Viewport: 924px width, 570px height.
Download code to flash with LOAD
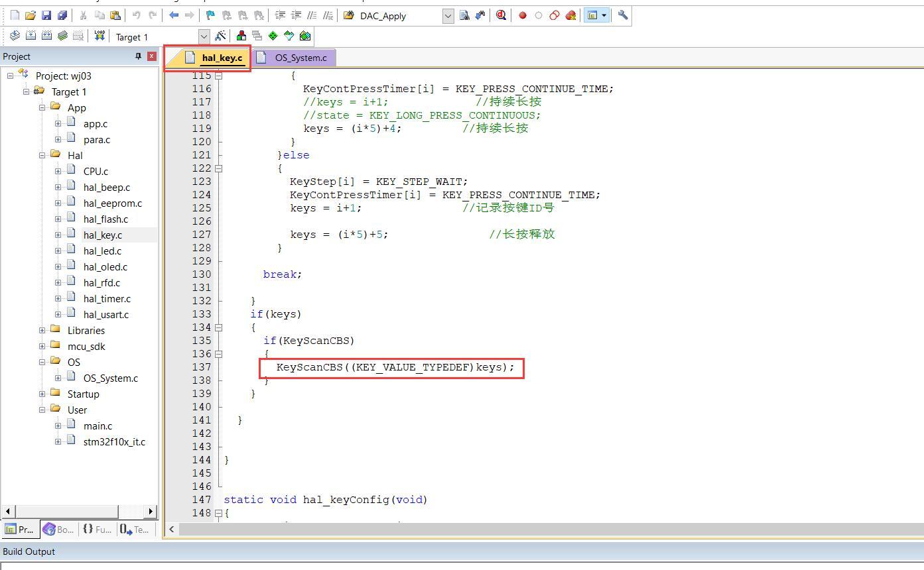coord(99,36)
